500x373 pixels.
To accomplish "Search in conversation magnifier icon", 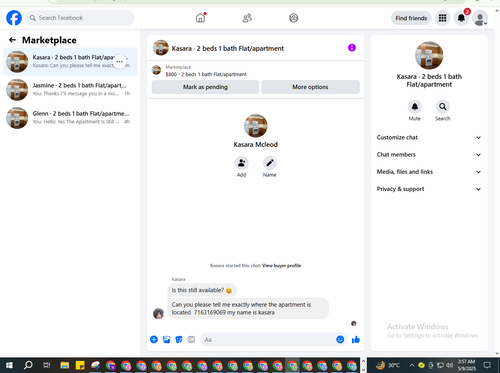I will [443, 107].
